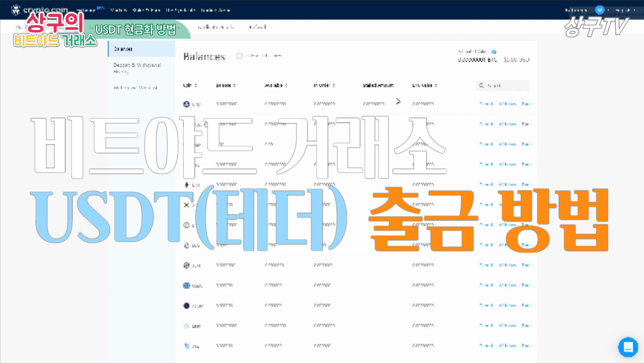Open the Markets menu in top navigation

[118, 10]
